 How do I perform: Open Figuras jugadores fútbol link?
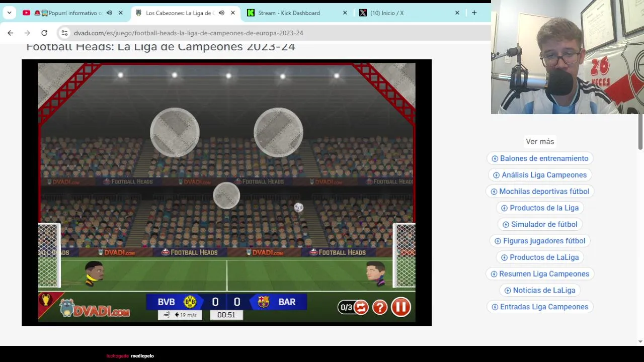[540, 241]
